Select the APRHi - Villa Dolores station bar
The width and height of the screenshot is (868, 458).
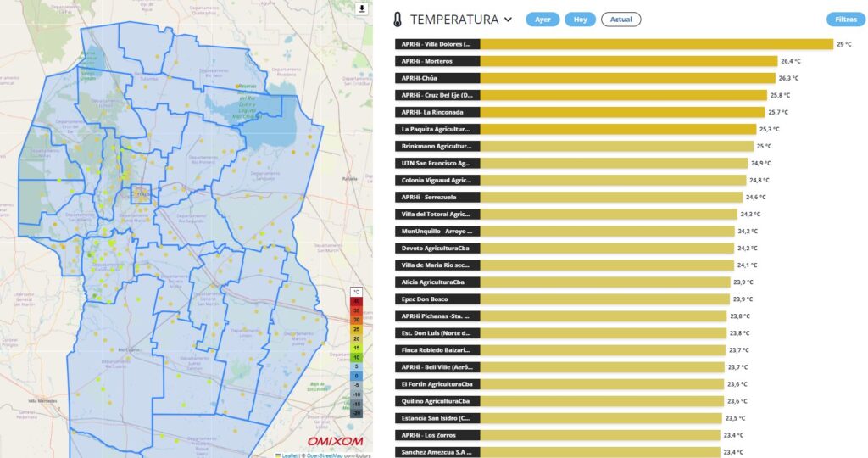pos(656,44)
